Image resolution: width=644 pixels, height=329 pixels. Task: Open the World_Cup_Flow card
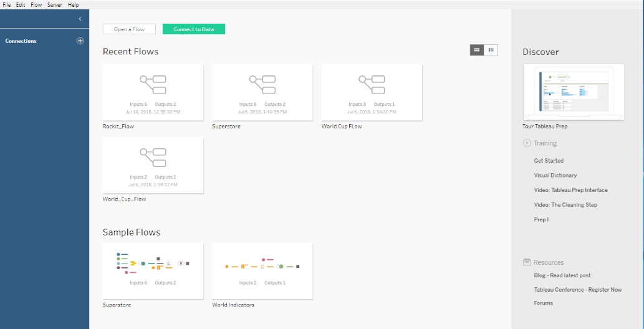(153, 165)
